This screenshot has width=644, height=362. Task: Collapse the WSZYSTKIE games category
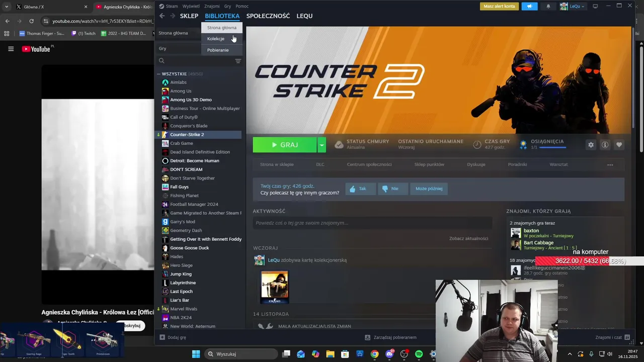pyautogui.click(x=158, y=74)
